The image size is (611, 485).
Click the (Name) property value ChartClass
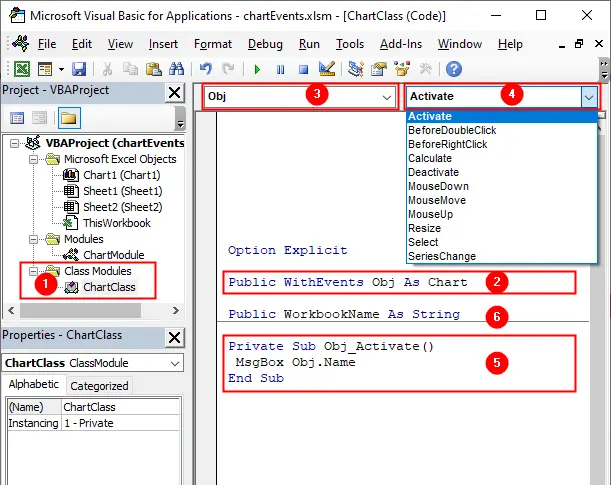(x=120, y=407)
